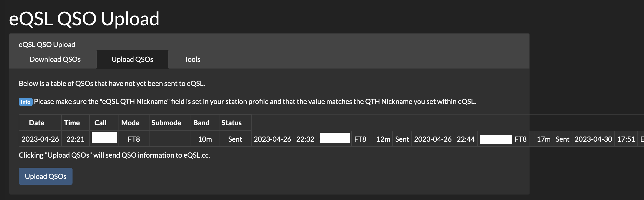Select the 2023-04-30 date cell
This screenshot has height=200, width=644.
coord(593,139)
